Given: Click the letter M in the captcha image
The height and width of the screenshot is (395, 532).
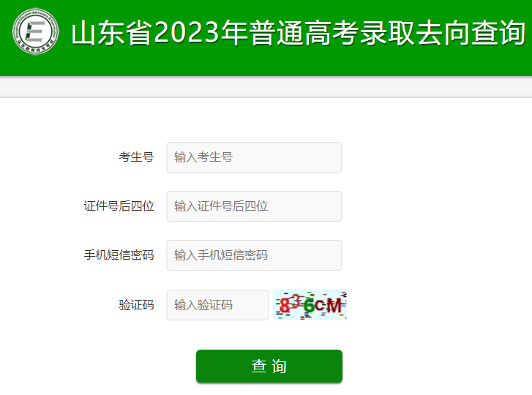Looking at the screenshot, I should click(334, 306).
